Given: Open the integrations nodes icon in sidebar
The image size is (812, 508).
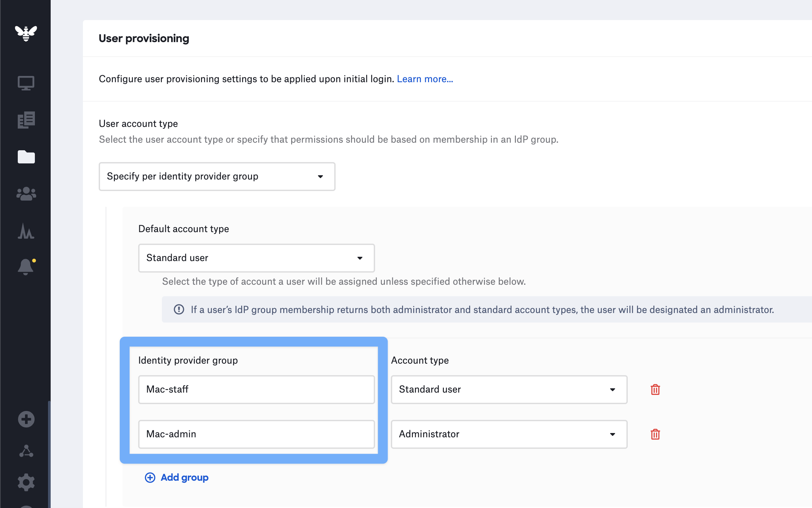Looking at the screenshot, I should (x=26, y=451).
